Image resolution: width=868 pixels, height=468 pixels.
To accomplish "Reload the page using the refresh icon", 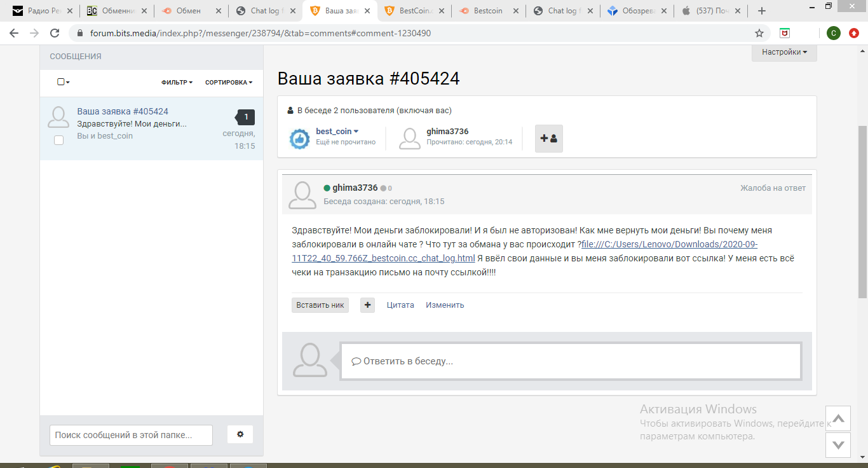I will click(55, 33).
